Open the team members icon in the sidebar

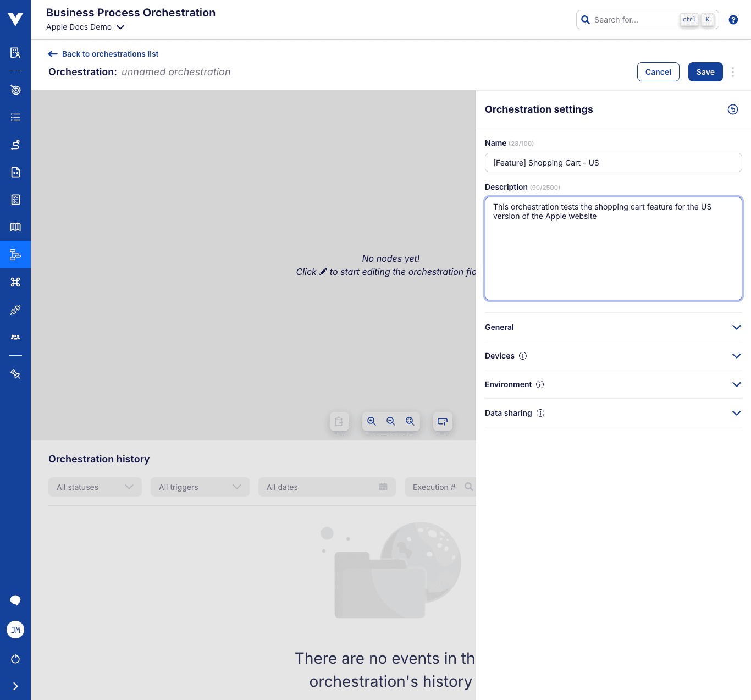point(15,337)
